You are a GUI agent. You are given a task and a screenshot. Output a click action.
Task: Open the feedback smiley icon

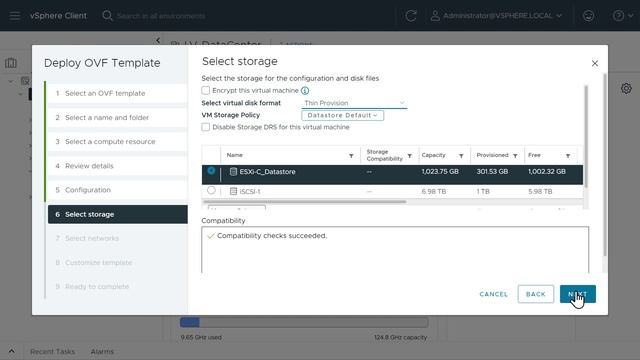588,16
